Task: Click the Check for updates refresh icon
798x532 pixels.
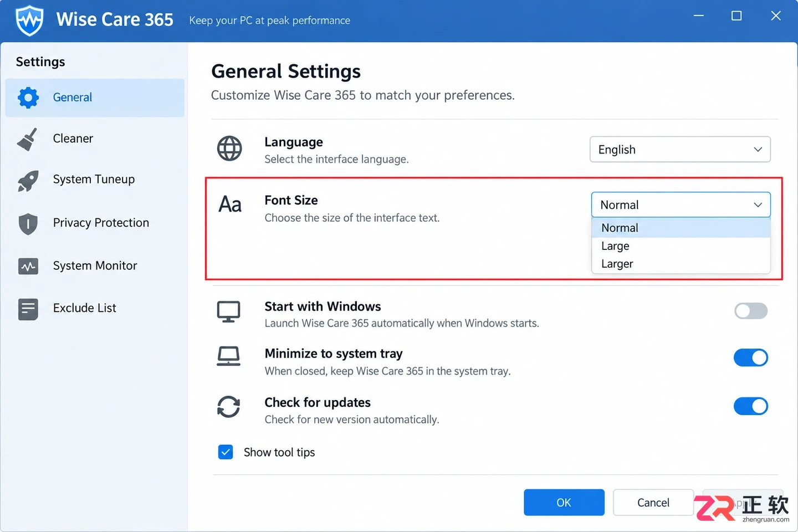Action: (x=228, y=407)
